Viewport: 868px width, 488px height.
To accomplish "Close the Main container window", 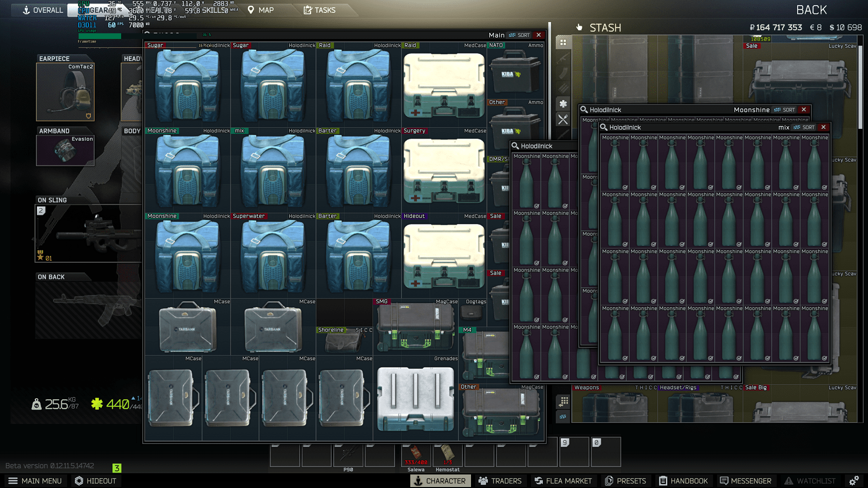I will 538,35.
